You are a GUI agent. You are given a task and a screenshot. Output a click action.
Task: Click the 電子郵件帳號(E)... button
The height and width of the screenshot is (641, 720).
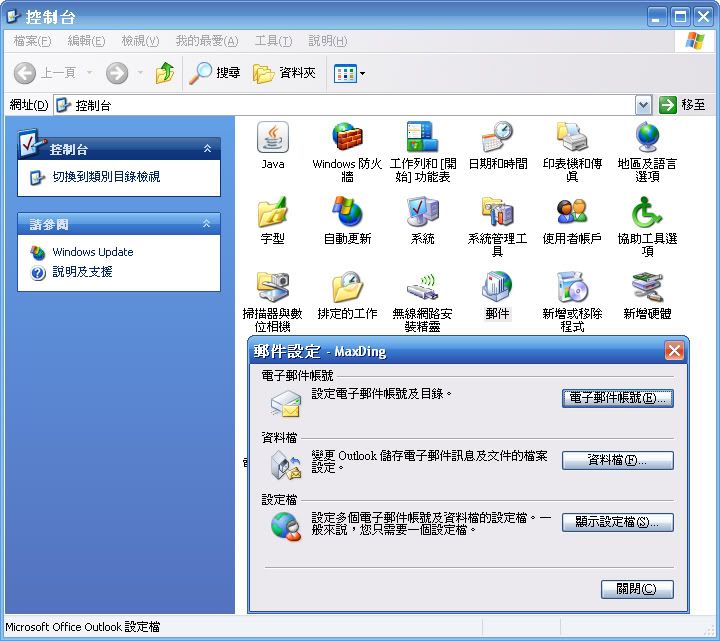point(618,398)
